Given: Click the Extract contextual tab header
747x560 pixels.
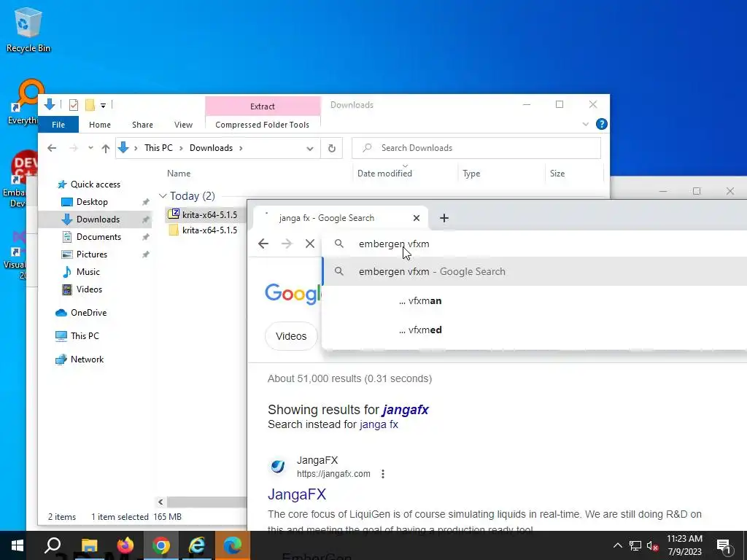Looking at the screenshot, I should (263, 106).
